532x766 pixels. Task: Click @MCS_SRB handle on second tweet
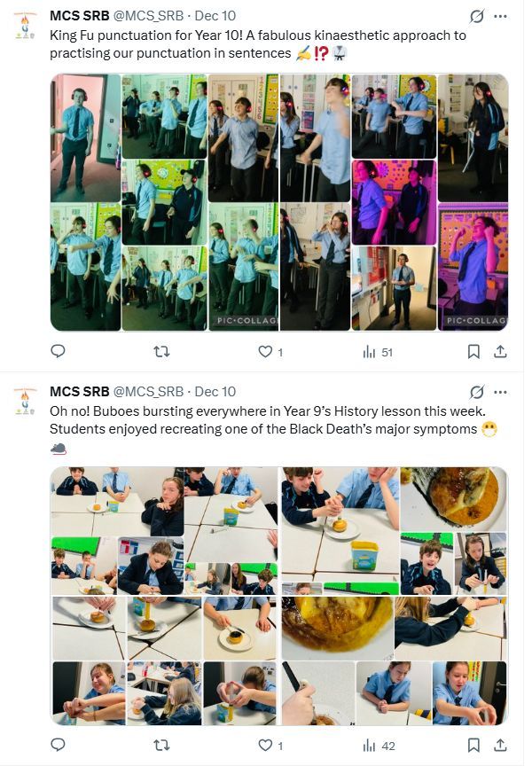coord(148,392)
